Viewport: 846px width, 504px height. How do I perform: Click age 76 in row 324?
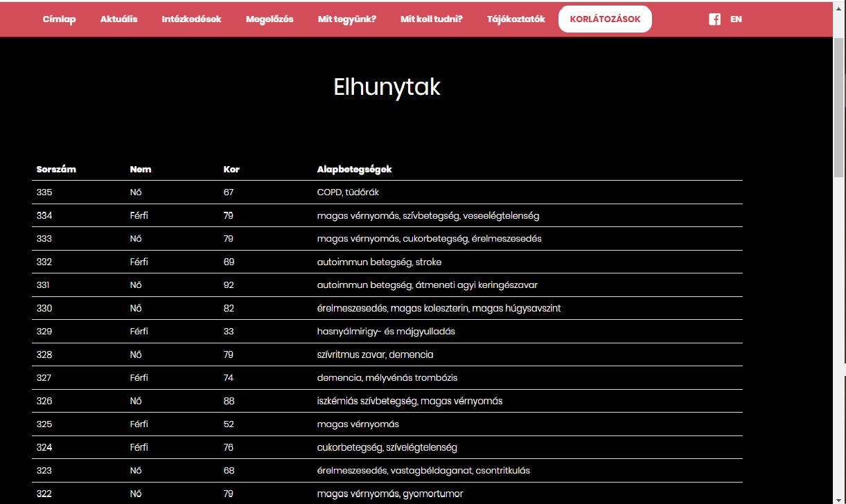pos(229,447)
